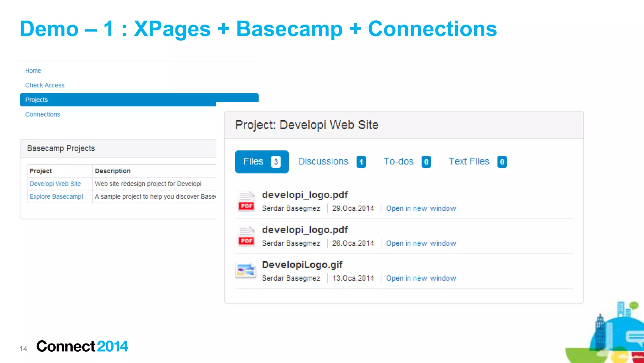This screenshot has height=363, width=644.
Task: Open 29.Oca.2014 file in new window
Action: pyautogui.click(x=421, y=208)
